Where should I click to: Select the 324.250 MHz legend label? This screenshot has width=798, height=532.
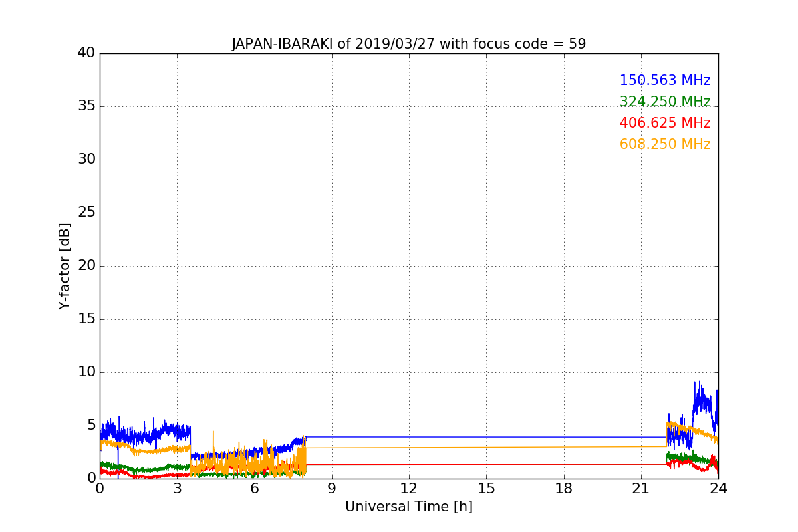[665, 102]
